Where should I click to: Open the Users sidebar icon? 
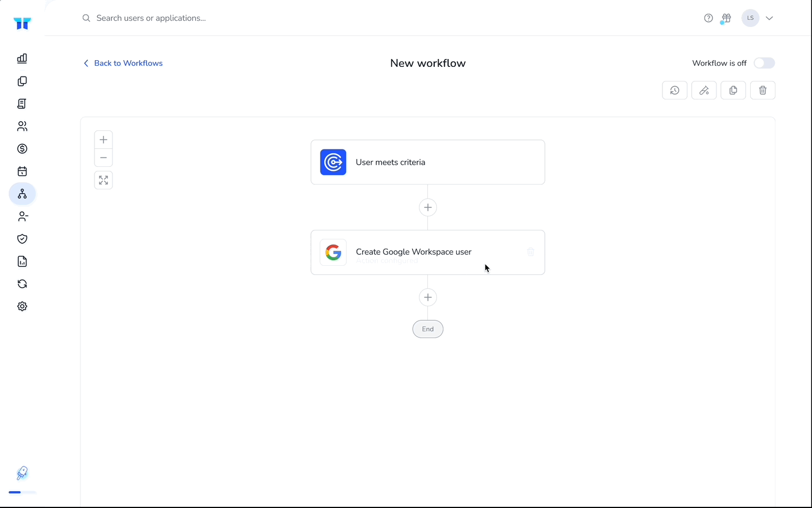22,126
